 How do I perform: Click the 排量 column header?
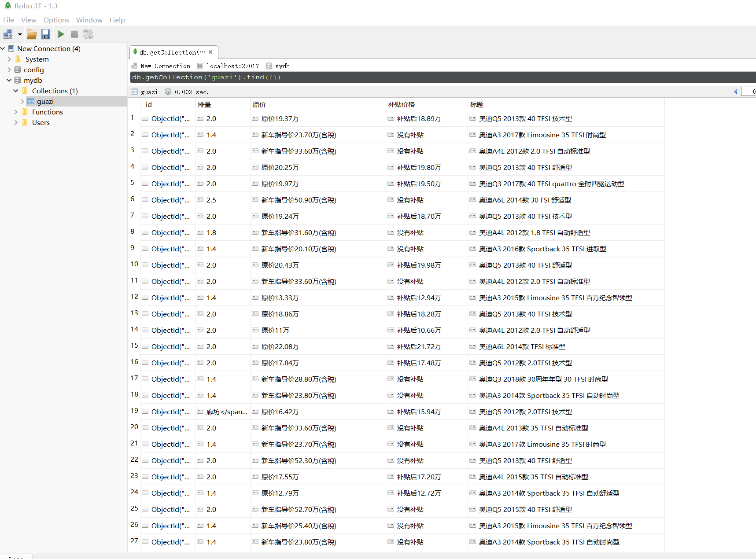[222, 104]
